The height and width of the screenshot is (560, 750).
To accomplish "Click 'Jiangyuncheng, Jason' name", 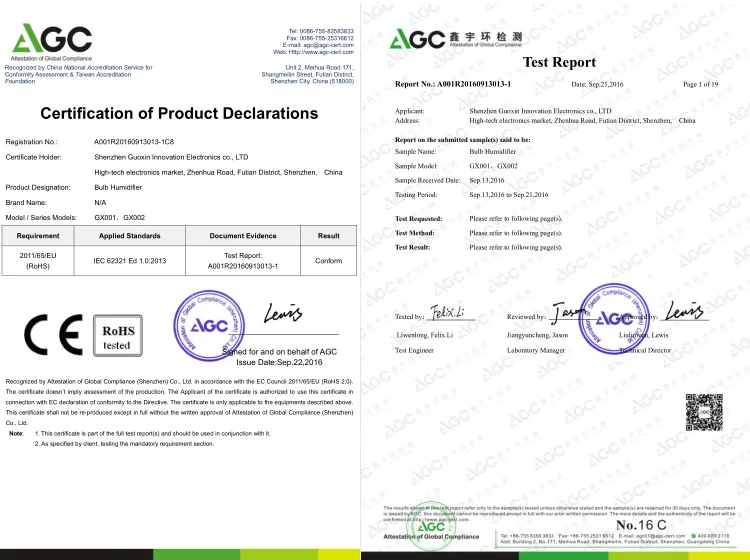I will [x=537, y=335].
